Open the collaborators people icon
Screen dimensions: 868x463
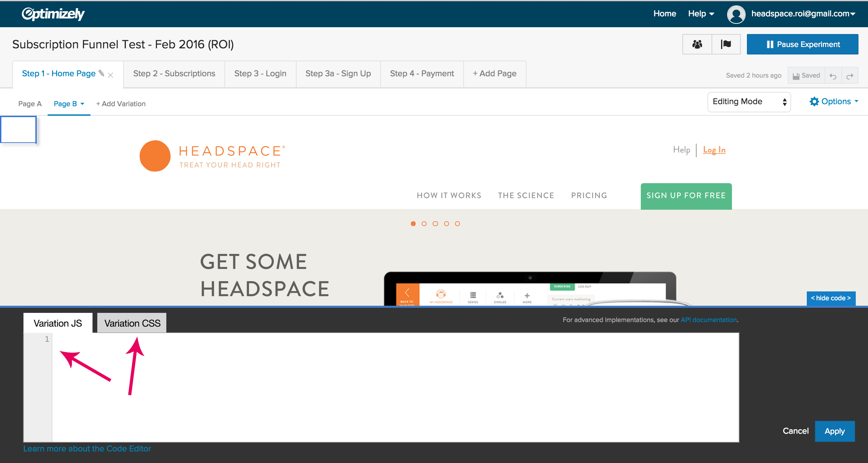click(x=697, y=44)
